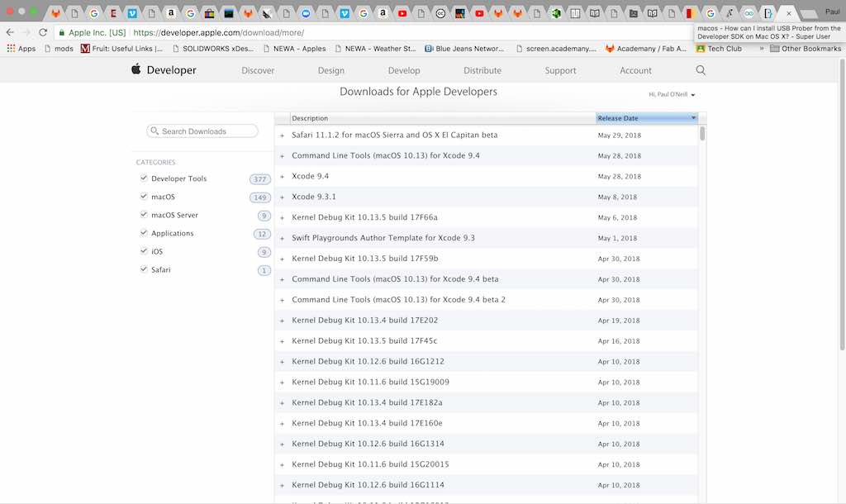The height and width of the screenshot is (504, 846).
Task: Switch to the Creative Commons favicon tab
Action: (440, 13)
